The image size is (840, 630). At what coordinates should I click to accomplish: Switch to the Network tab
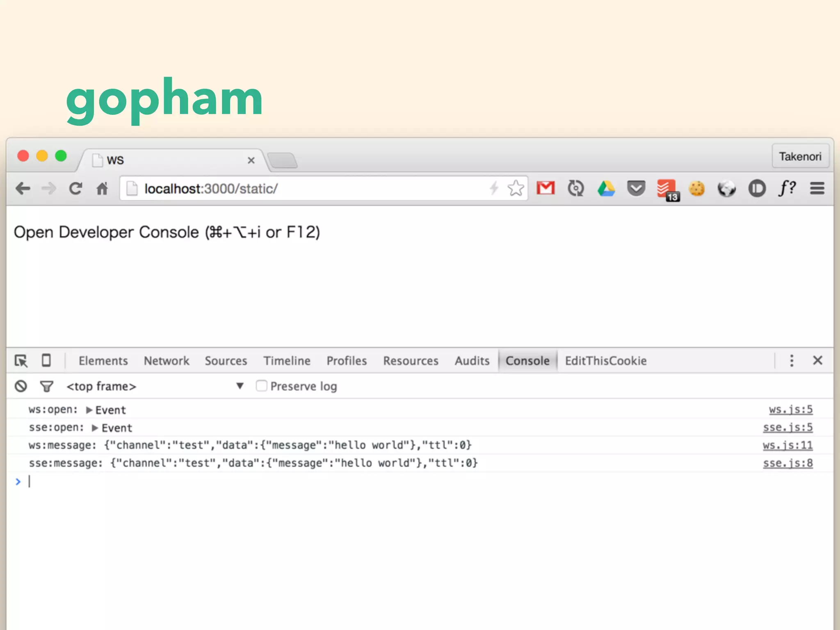[x=167, y=361]
